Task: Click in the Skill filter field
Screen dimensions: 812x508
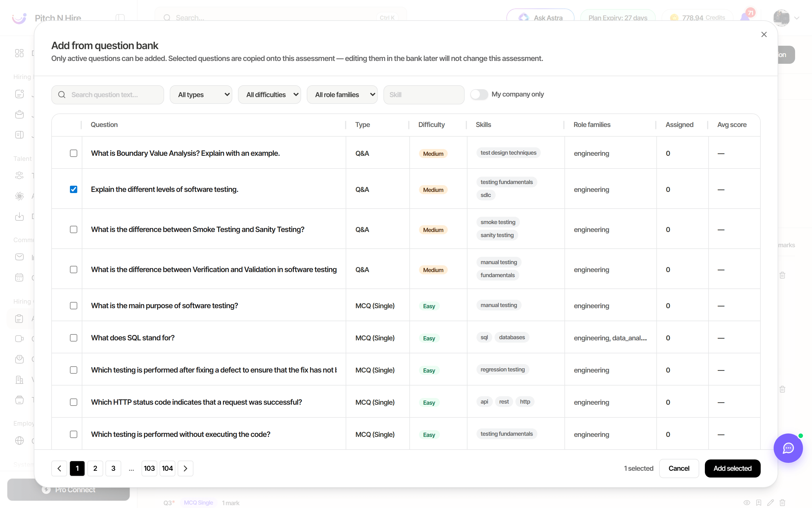Action: click(x=424, y=95)
